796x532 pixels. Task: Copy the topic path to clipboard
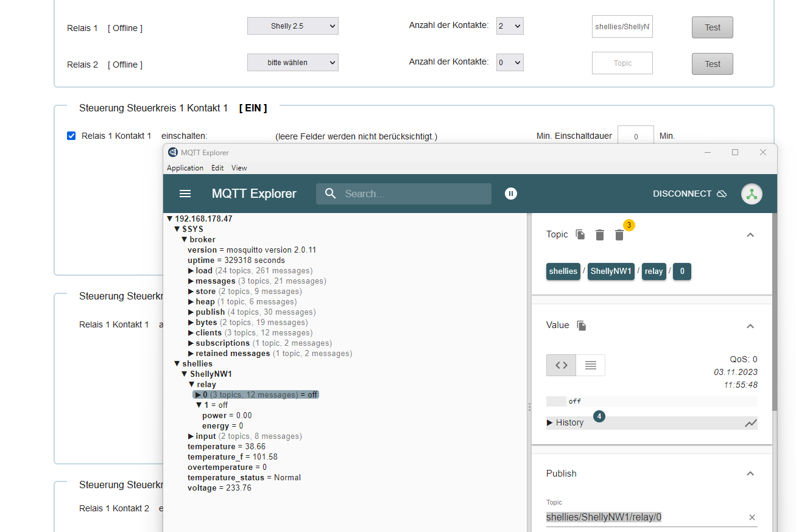(x=580, y=234)
